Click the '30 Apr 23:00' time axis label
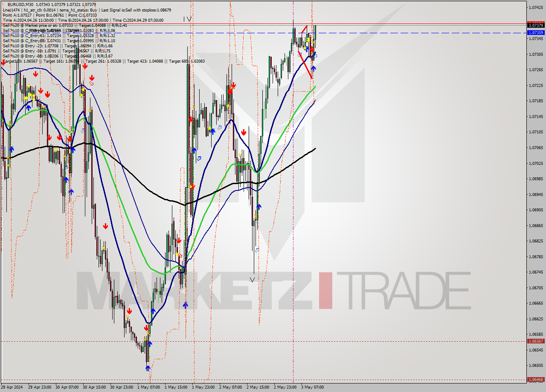546x392 pixels. tap(121, 387)
